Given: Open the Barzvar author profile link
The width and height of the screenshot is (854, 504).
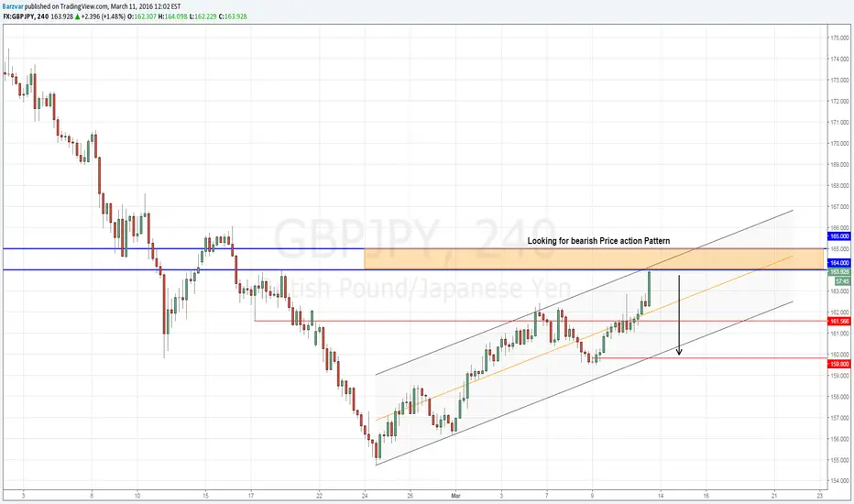Looking at the screenshot, I should 13,6.
